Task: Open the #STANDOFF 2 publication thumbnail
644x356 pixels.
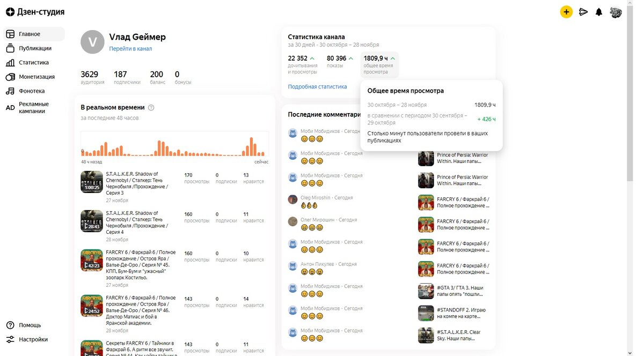Action: click(x=426, y=313)
